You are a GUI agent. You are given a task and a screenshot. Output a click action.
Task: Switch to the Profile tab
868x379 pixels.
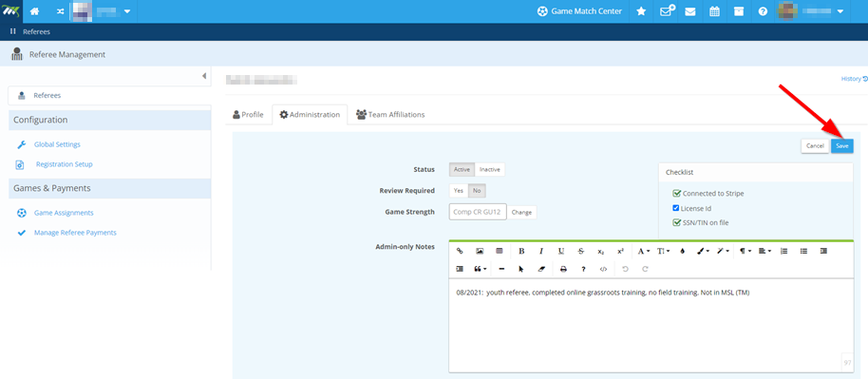point(248,115)
